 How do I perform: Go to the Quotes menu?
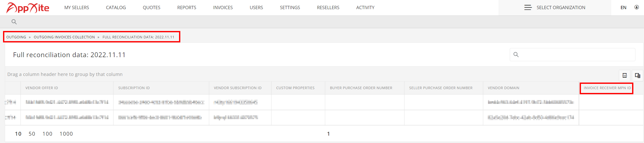click(x=151, y=8)
